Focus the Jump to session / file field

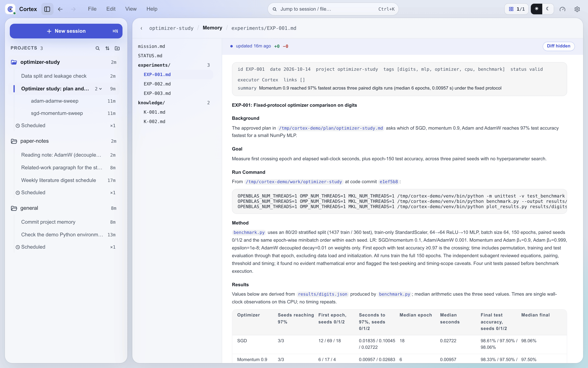pyautogui.click(x=333, y=9)
